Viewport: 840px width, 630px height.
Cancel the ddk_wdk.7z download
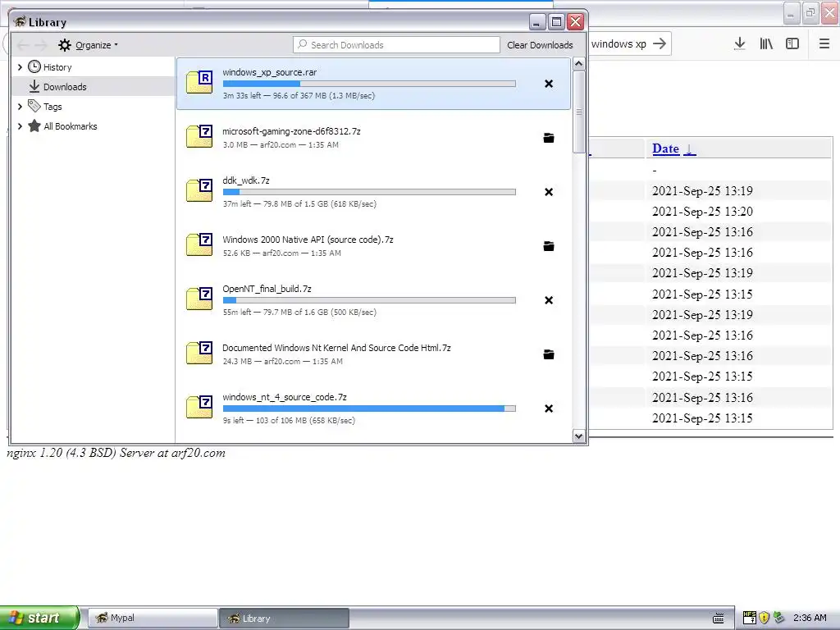pyautogui.click(x=549, y=192)
